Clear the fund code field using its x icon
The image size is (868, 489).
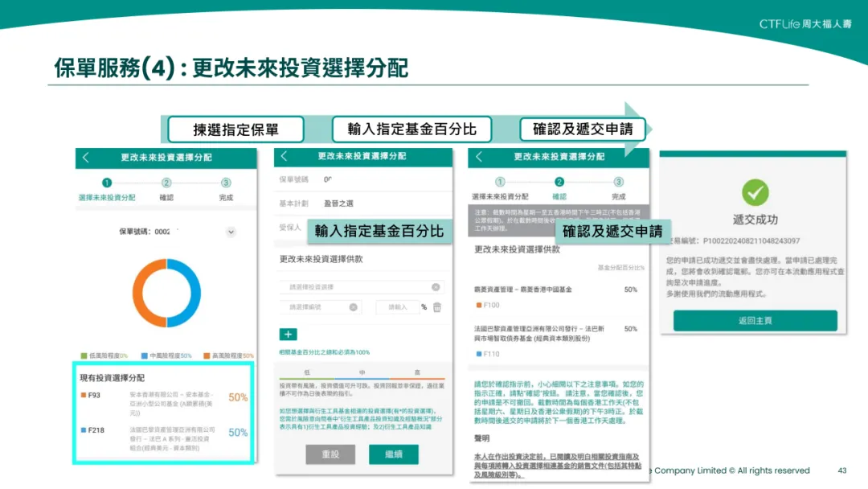(x=353, y=306)
